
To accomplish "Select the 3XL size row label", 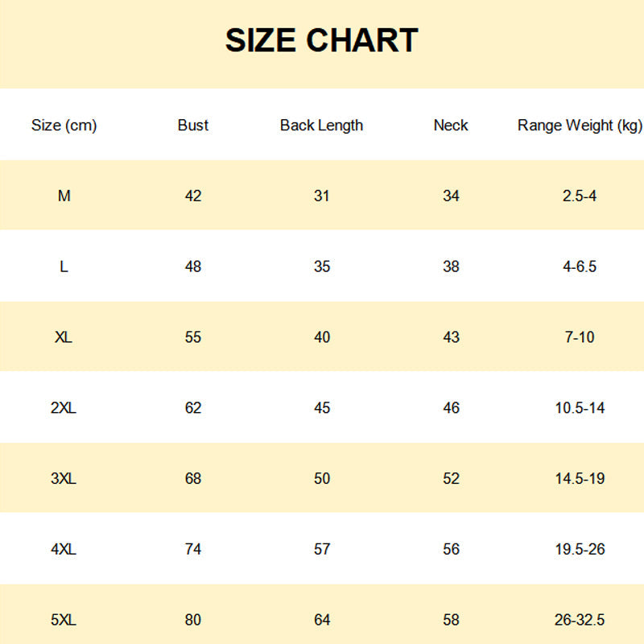I will click(64, 479).
